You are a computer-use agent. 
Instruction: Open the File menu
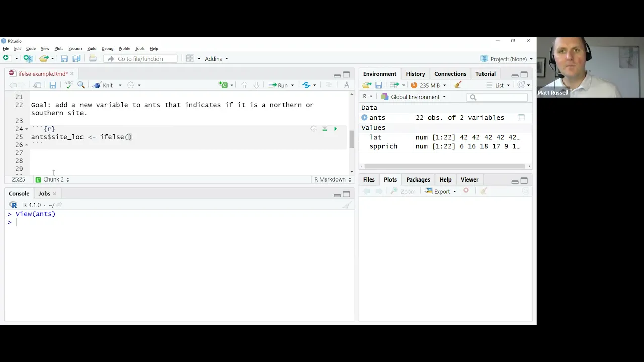[x=6, y=49]
